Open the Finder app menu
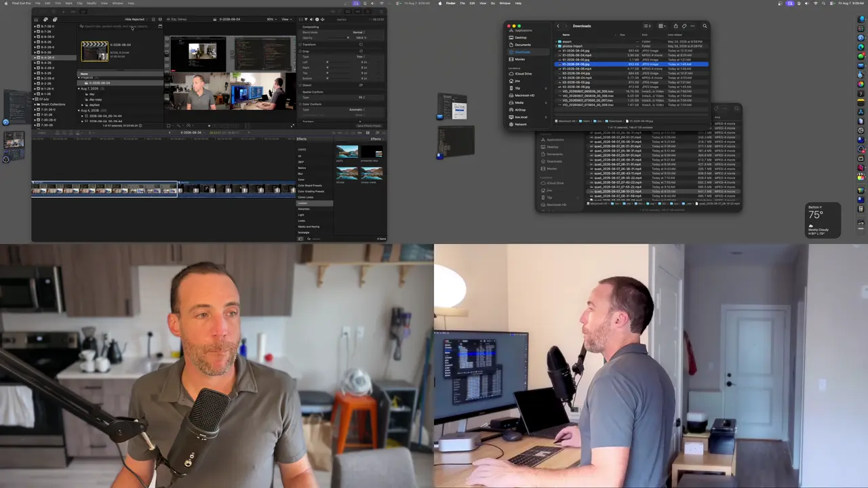868x488 pixels. 451,3
